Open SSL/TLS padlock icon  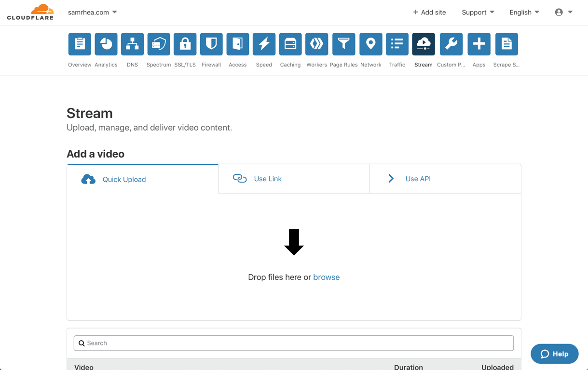click(x=185, y=44)
